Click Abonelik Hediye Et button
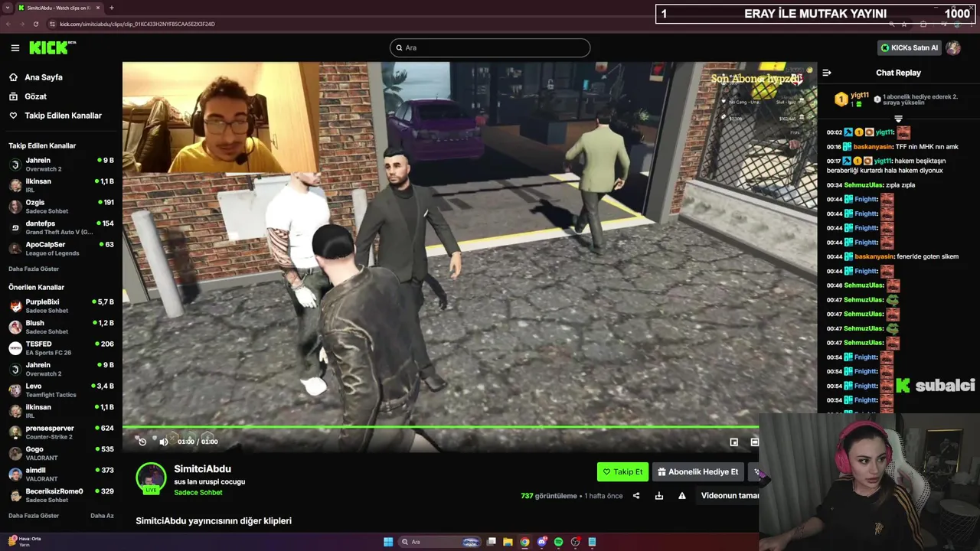 698,472
